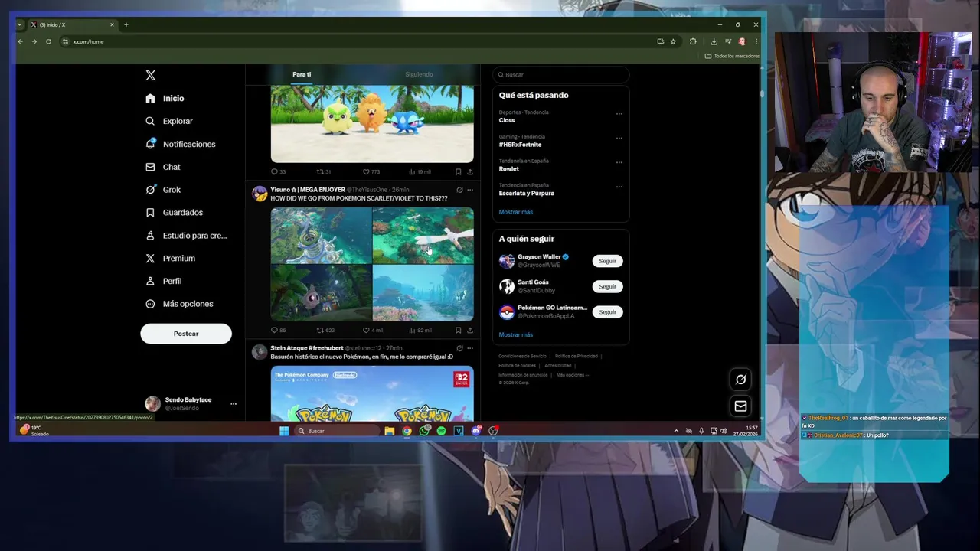Open a new Chrome tab
The height and width of the screenshot is (551, 980).
click(126, 24)
